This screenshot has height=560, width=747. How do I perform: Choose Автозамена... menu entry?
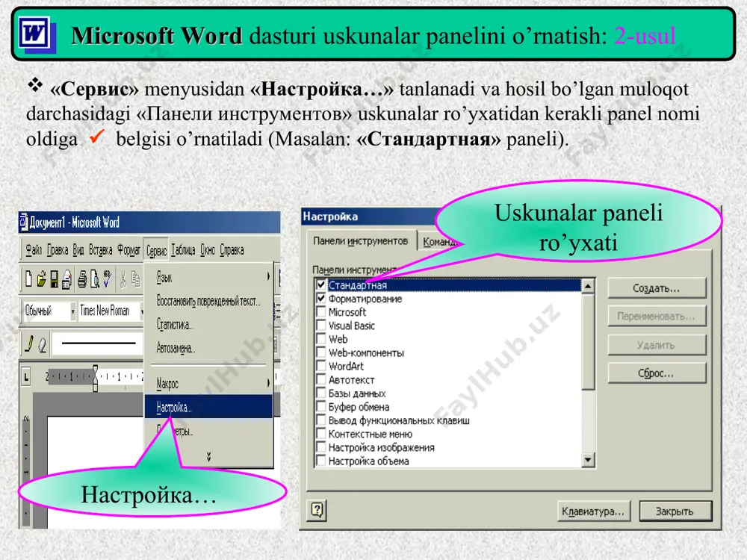coord(208,348)
